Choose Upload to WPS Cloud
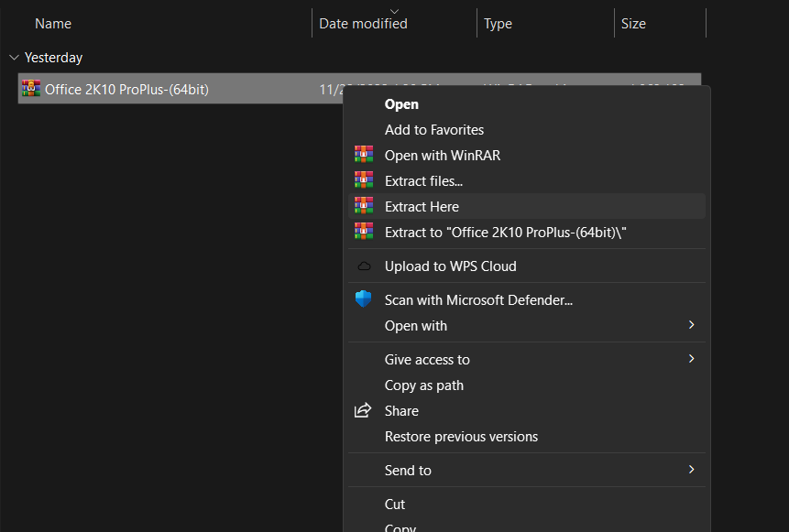 point(527,266)
